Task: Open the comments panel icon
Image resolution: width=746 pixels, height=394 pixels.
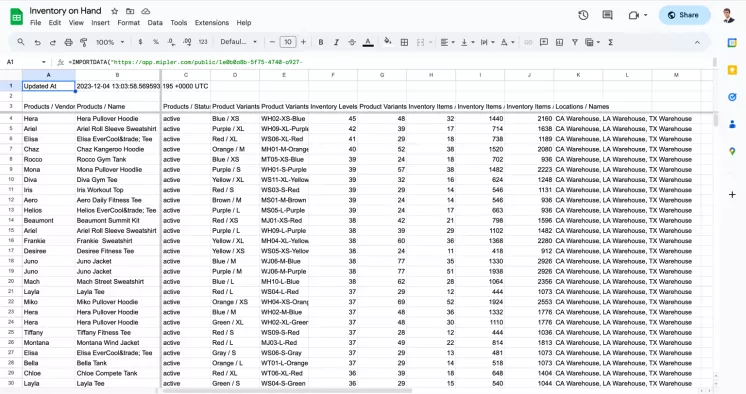Action: [x=608, y=15]
